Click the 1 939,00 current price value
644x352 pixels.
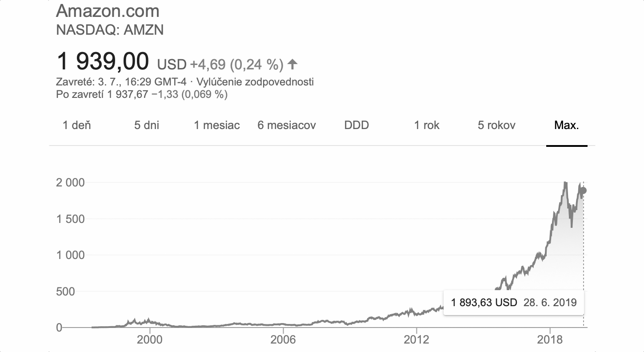click(103, 61)
